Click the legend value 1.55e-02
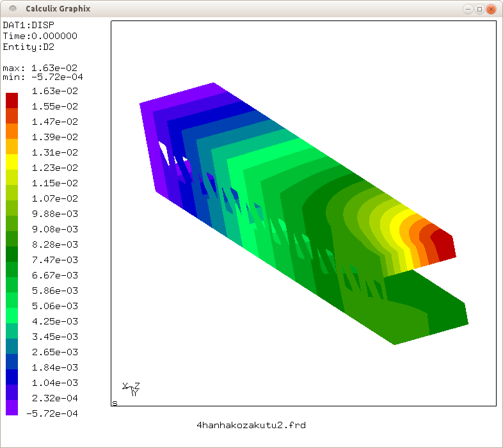This screenshot has height=448, width=503. pos(55,106)
